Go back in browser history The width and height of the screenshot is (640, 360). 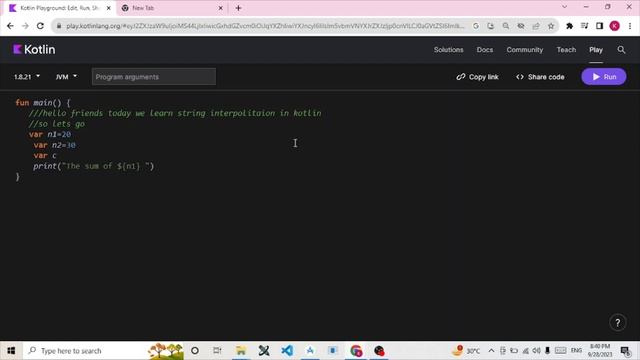[10, 26]
